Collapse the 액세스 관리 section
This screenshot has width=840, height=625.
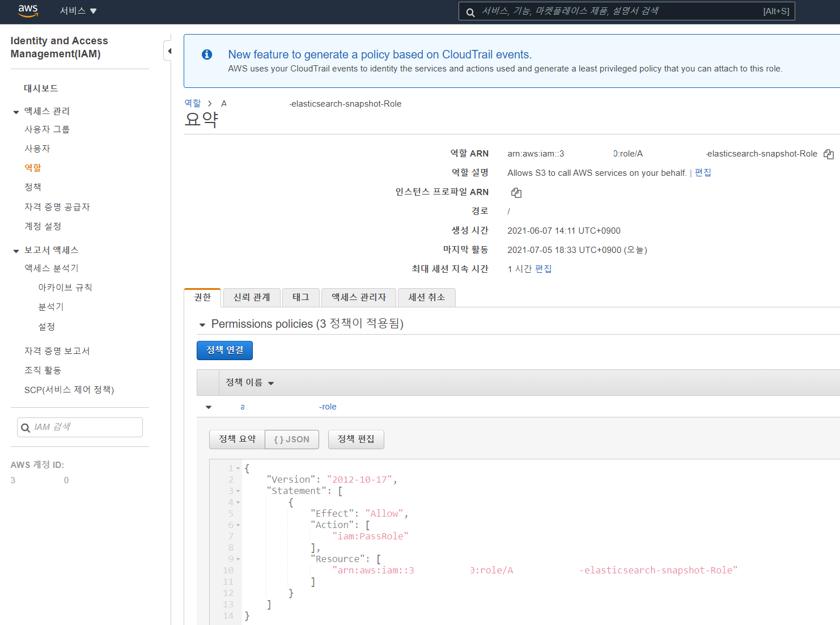(x=16, y=112)
